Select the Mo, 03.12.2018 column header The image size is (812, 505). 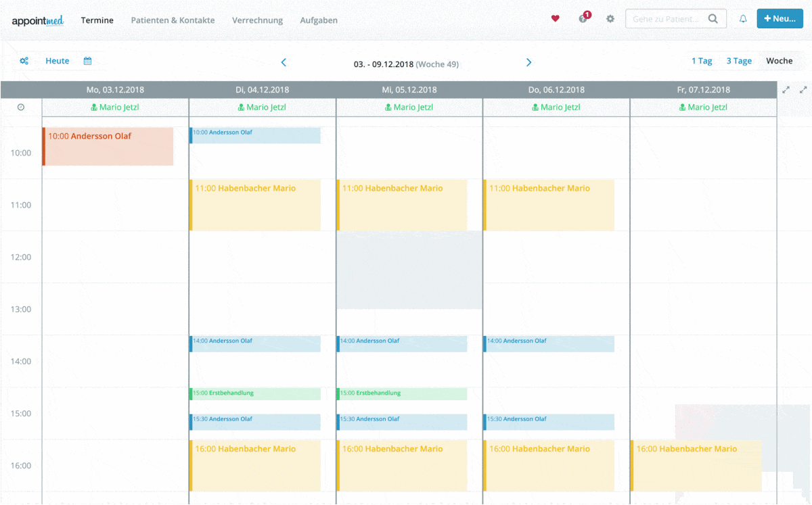[x=115, y=89]
